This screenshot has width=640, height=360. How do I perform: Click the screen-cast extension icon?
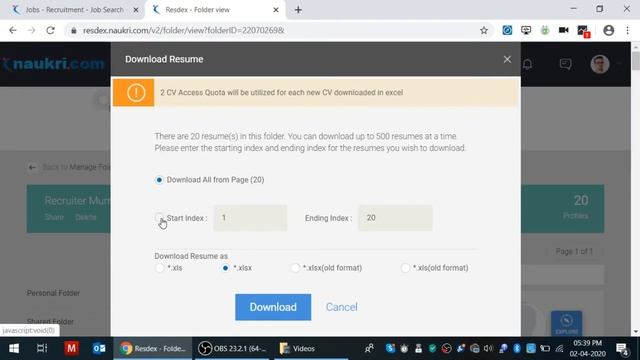(526, 30)
